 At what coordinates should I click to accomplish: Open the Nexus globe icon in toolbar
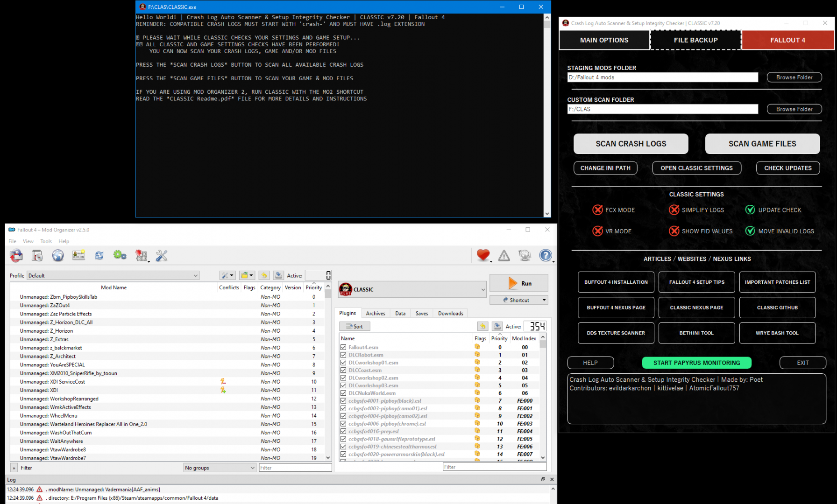coord(58,256)
